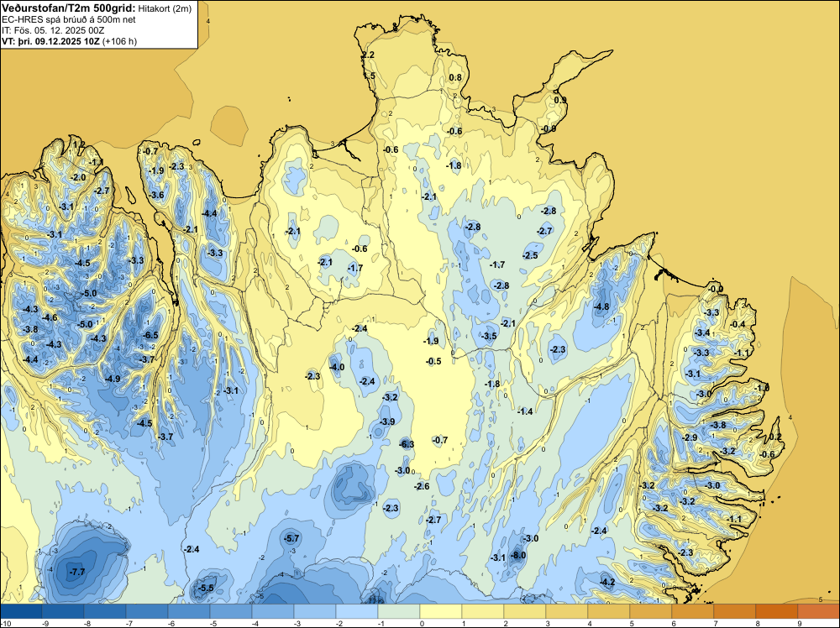Image resolution: width=840 pixels, height=628 pixels.
Task: Select the dark orange legend swatch, 8 to 9
Action: click(777, 611)
